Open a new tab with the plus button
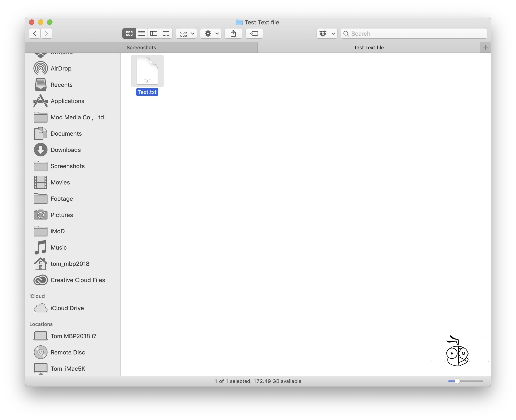 (485, 47)
